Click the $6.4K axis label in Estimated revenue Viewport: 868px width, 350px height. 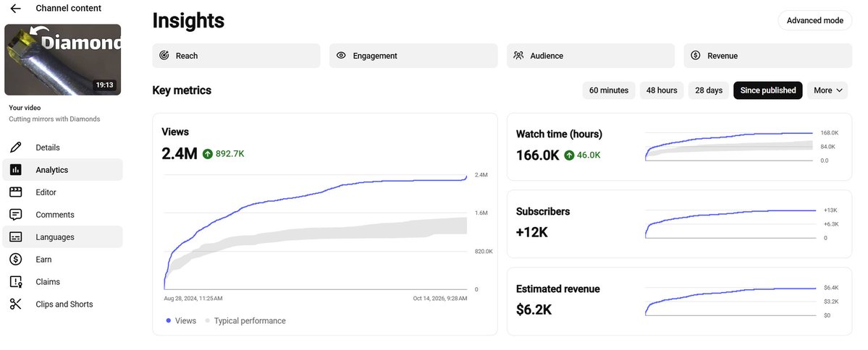[831, 288]
